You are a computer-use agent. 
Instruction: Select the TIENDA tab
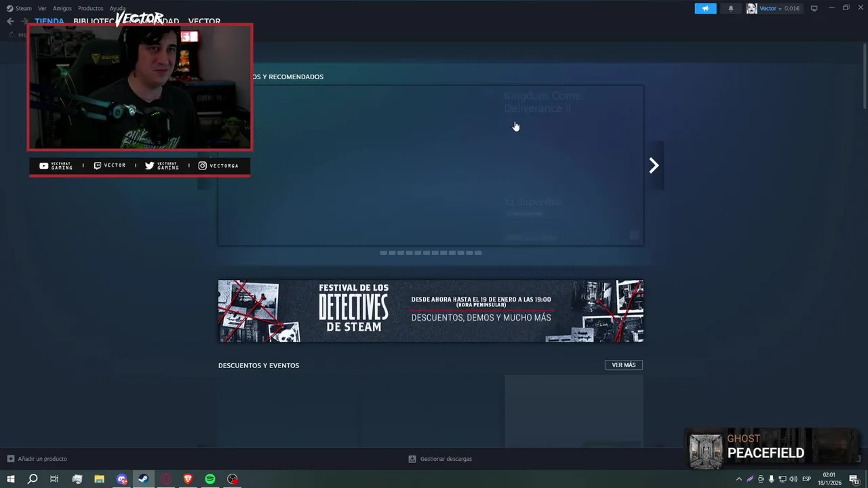[x=50, y=21]
